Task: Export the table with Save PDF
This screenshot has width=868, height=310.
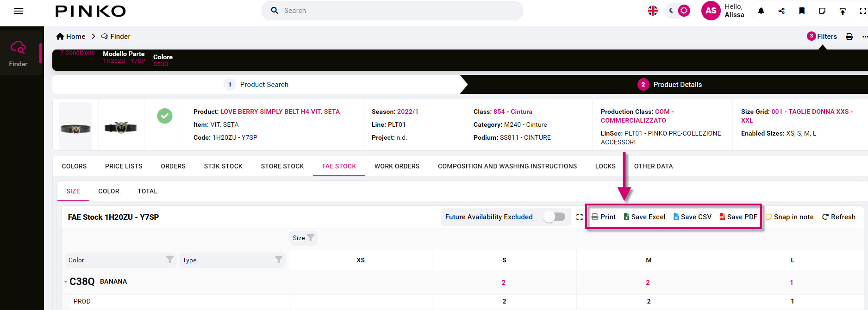Action: (x=738, y=217)
